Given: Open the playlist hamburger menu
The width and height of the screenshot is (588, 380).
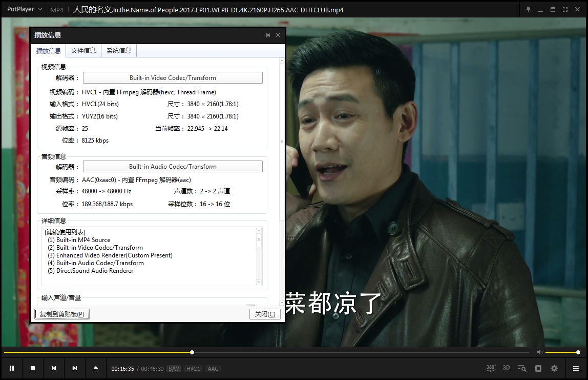Looking at the screenshot, I should (x=576, y=368).
